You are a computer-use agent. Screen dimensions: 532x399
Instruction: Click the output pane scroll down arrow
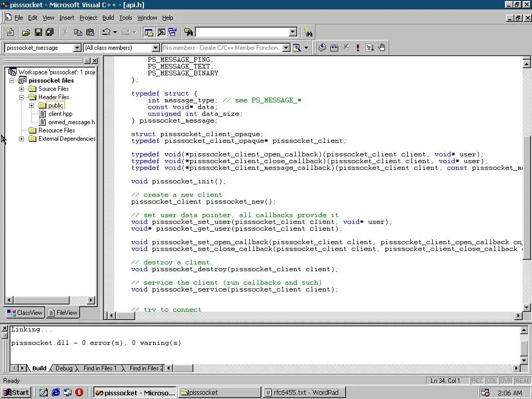[524, 361]
